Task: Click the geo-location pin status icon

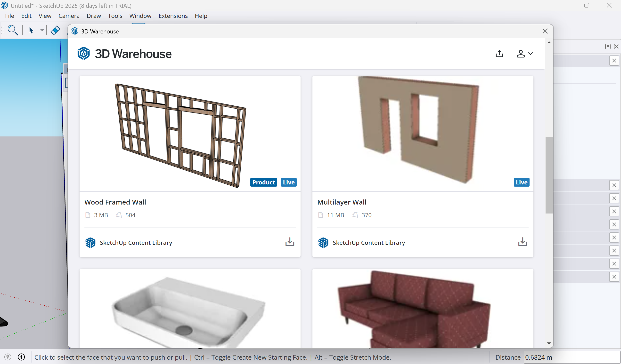Action: (8, 357)
